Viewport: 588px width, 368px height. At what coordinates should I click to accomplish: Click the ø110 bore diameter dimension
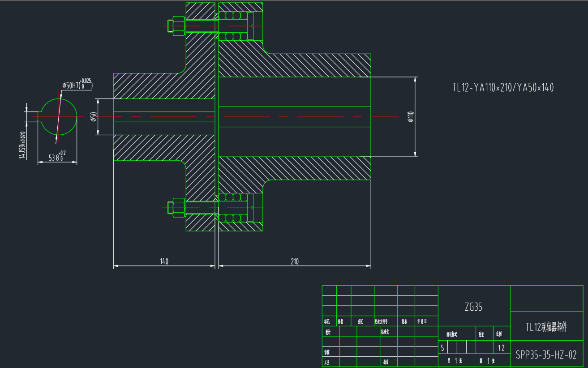click(411, 117)
